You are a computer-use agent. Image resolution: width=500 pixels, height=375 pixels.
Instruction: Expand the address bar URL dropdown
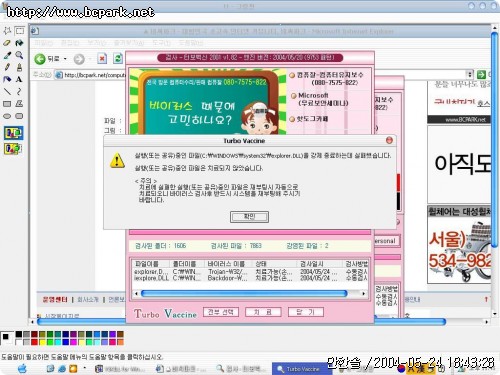click(469, 74)
